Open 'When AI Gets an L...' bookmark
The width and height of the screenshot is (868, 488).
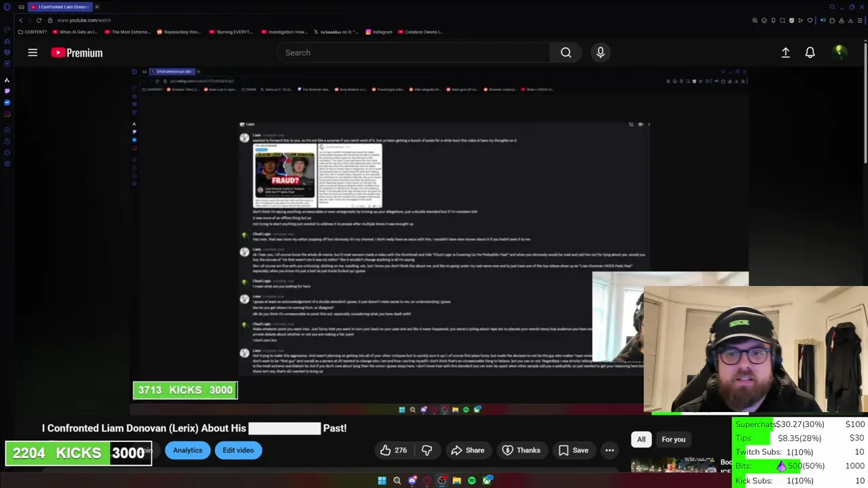tap(76, 32)
